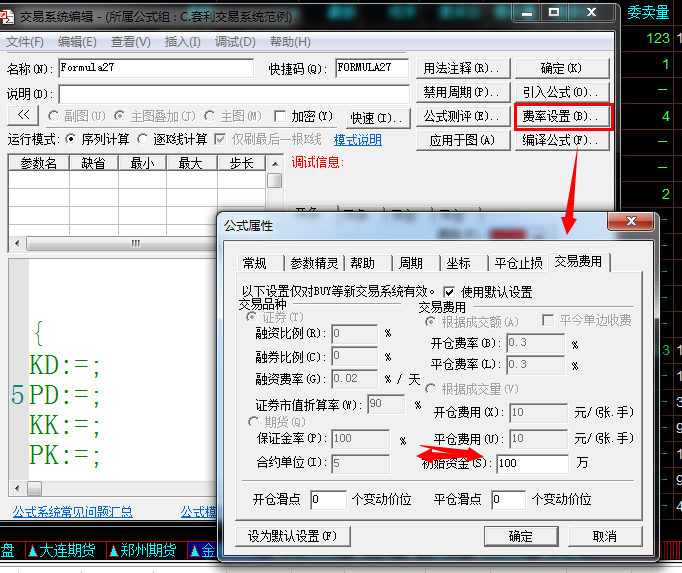Select the 逐K线计算 radio button
Viewport: 682px width, 573px height.
pos(143,140)
